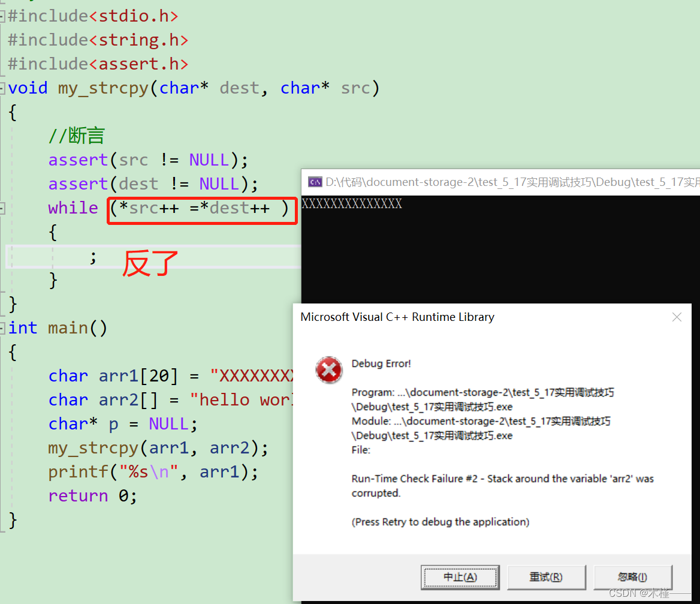Collapse the while loop fold marker

click(x=2, y=208)
